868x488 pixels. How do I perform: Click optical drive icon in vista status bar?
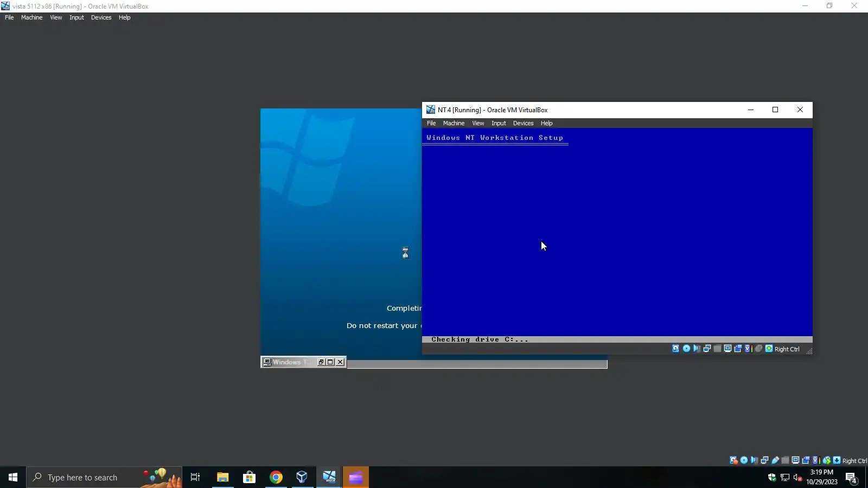tap(744, 460)
